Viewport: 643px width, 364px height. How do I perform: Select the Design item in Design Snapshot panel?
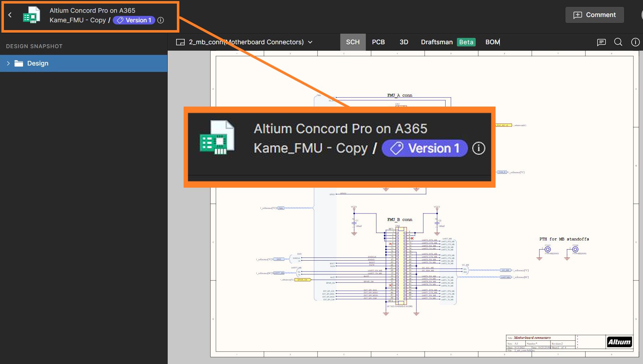[x=38, y=63]
